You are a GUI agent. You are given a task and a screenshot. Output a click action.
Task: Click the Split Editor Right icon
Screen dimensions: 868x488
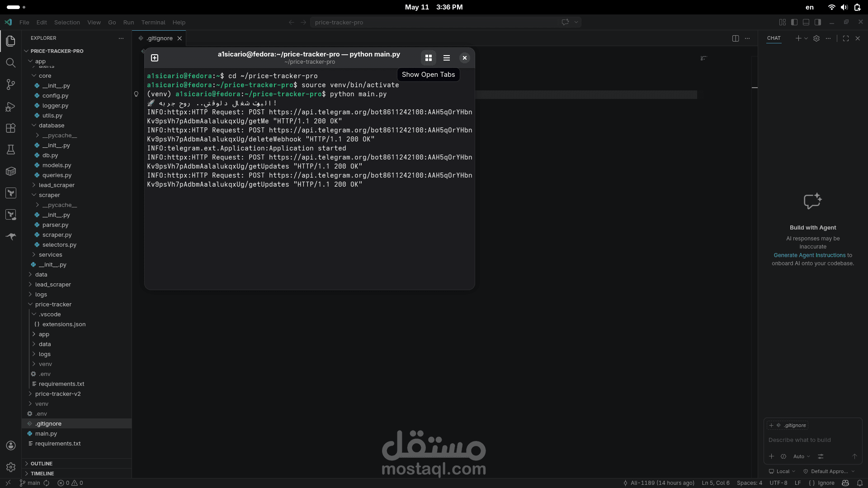tap(736, 38)
